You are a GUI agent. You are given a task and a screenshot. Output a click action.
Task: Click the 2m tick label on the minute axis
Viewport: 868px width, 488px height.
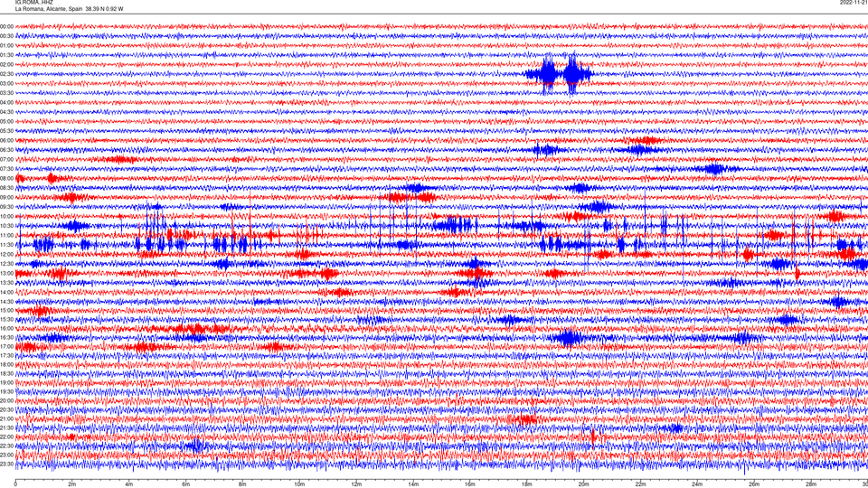point(72,484)
